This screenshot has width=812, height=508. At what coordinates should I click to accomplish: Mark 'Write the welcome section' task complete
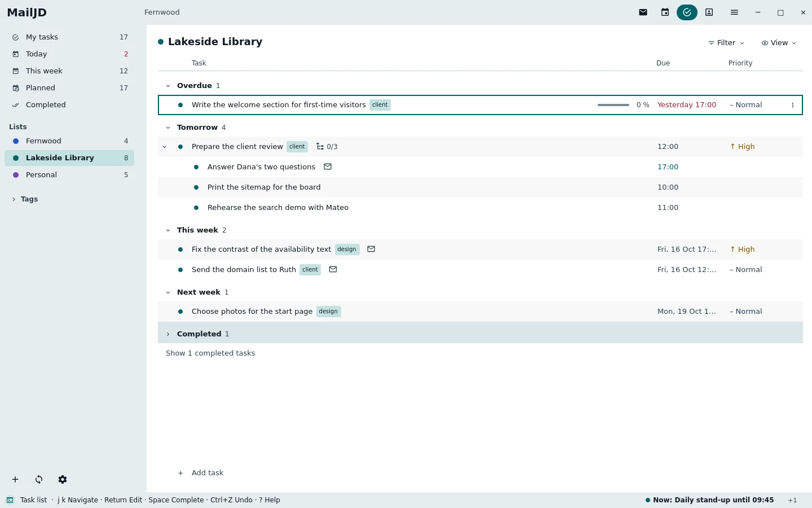tap(180, 105)
